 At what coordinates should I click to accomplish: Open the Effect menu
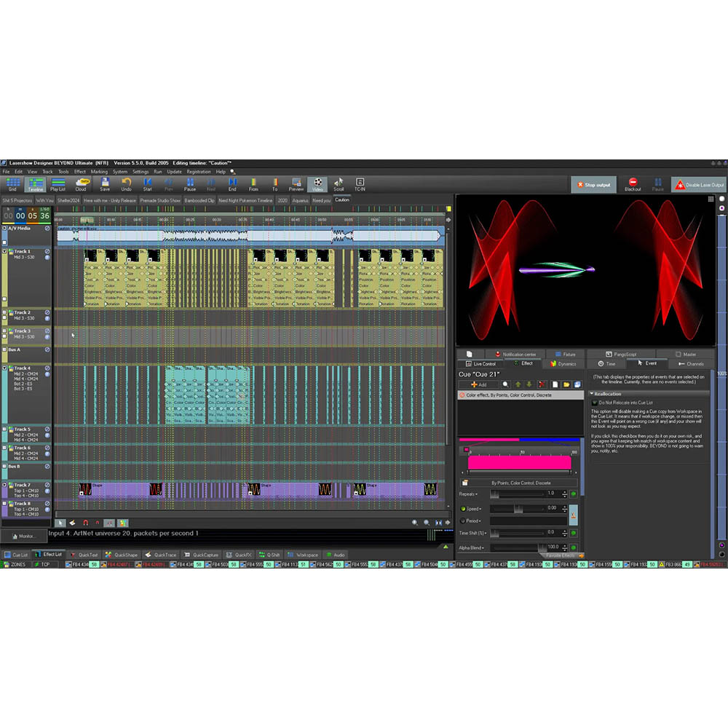tap(80, 172)
